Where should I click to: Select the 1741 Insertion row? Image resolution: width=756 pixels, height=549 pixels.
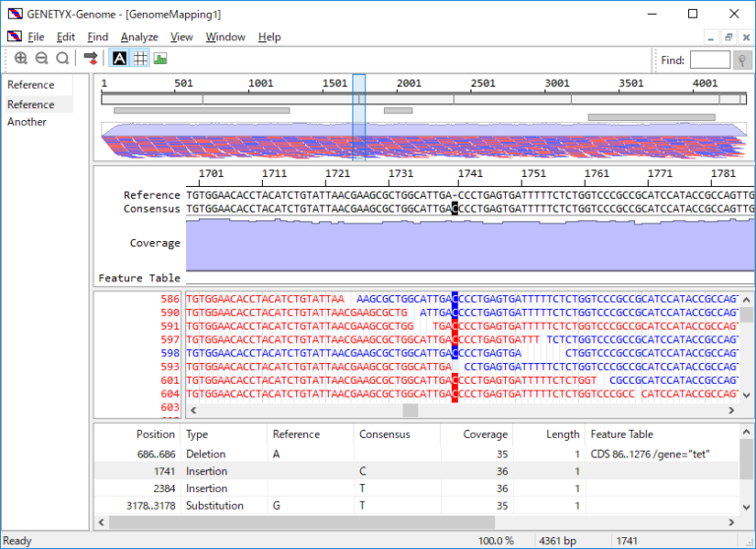[416, 471]
